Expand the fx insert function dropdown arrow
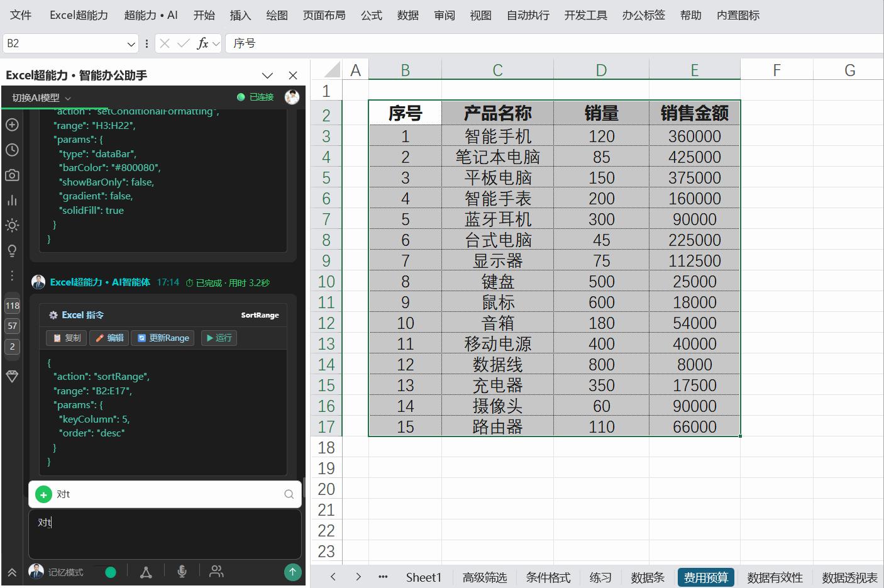 (216, 43)
